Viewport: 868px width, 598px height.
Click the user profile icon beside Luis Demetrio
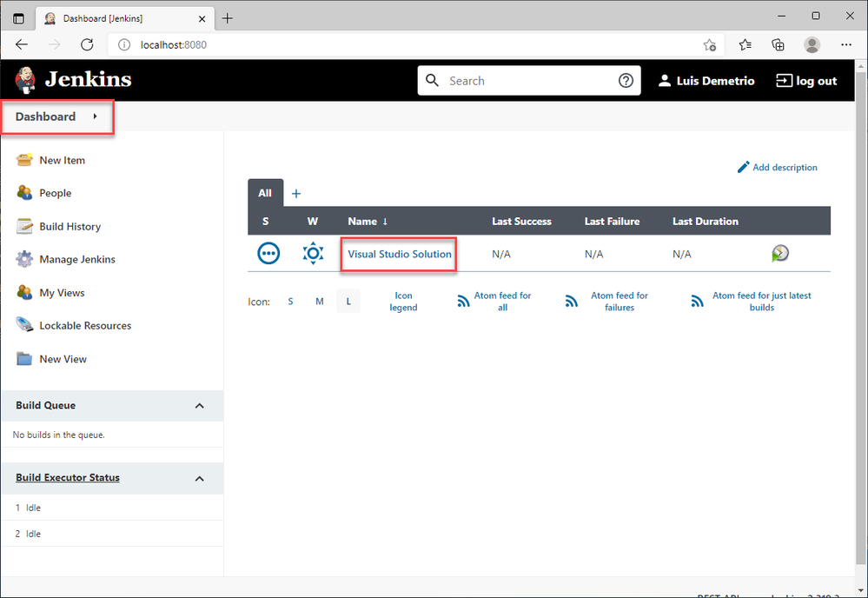tap(665, 81)
